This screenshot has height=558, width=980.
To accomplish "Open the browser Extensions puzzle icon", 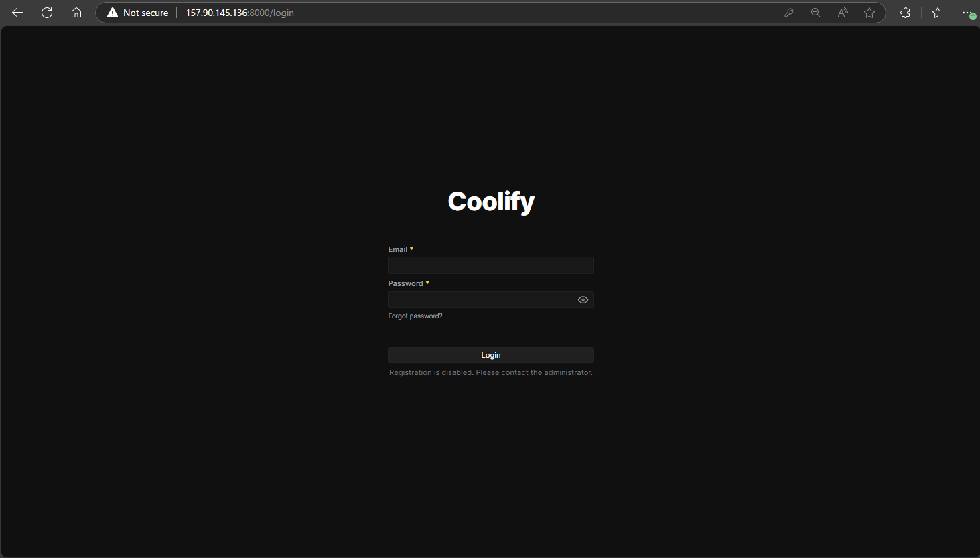I will click(904, 13).
